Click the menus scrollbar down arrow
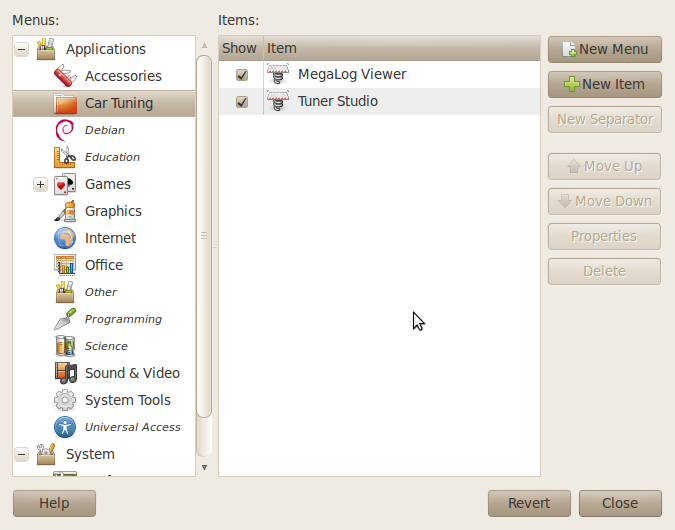Image resolution: width=675 pixels, height=530 pixels. tap(204, 468)
